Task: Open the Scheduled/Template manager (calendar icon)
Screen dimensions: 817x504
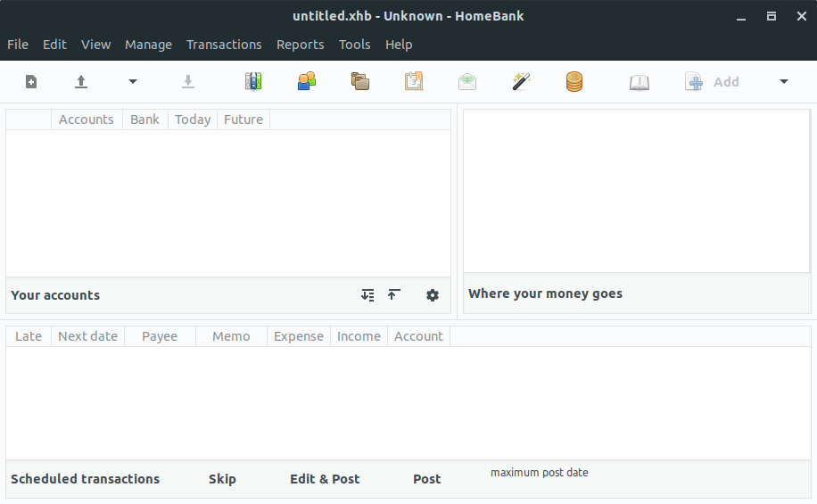Action: tap(414, 82)
